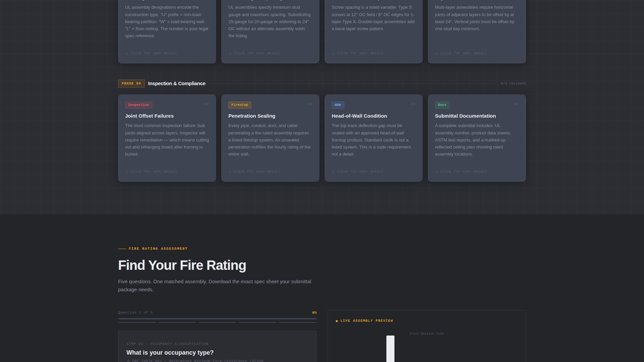Select the blue HOW tag
644x362 pixels.
338,105
